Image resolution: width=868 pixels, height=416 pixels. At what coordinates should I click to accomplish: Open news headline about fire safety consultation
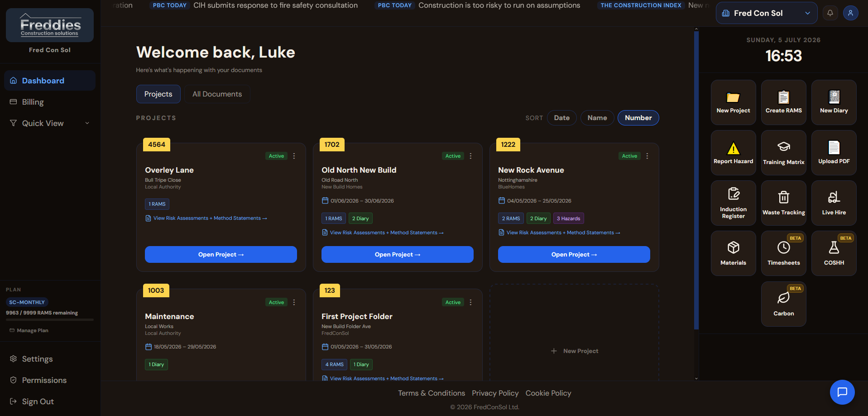pyautogui.click(x=275, y=5)
